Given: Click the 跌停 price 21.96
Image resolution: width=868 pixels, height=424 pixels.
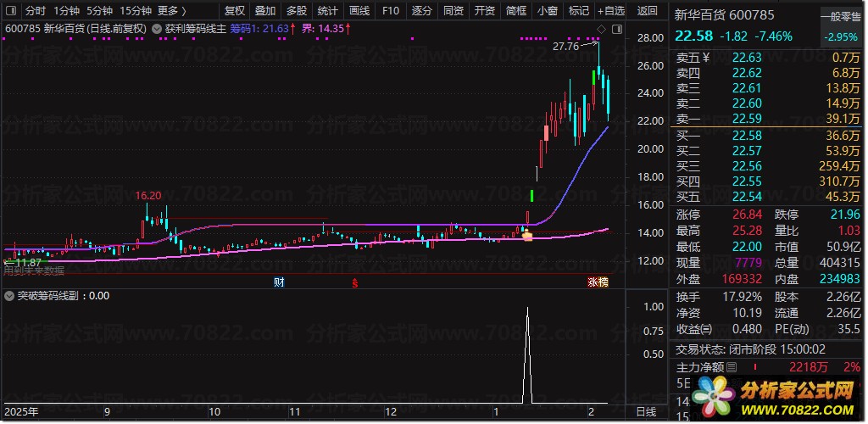Looking at the screenshot, I should (x=845, y=215).
